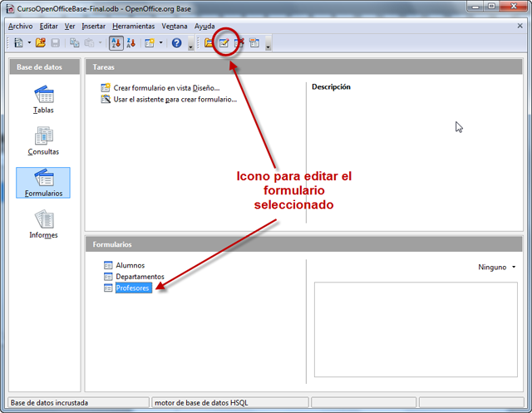The width and height of the screenshot is (532, 413).
Task: Click wizard icon beside Usar el asistente
Action: [106, 100]
